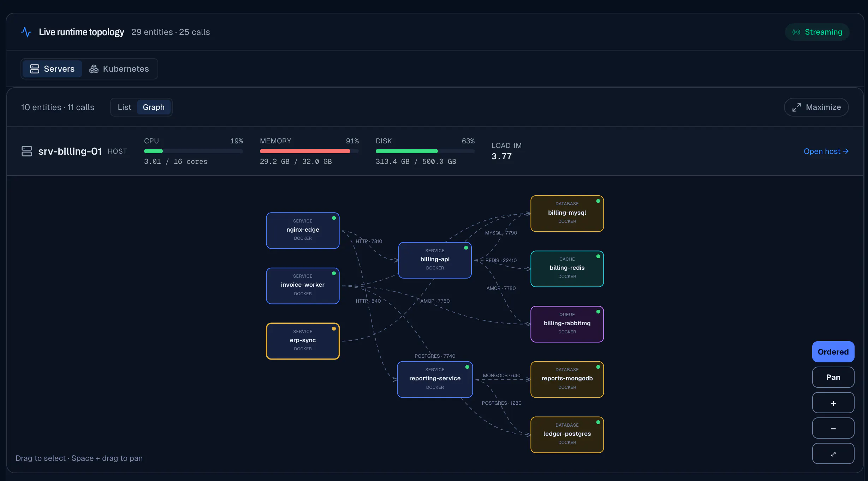This screenshot has width=868, height=481.
Task: Select the erp-sync service node
Action: pos(303,341)
